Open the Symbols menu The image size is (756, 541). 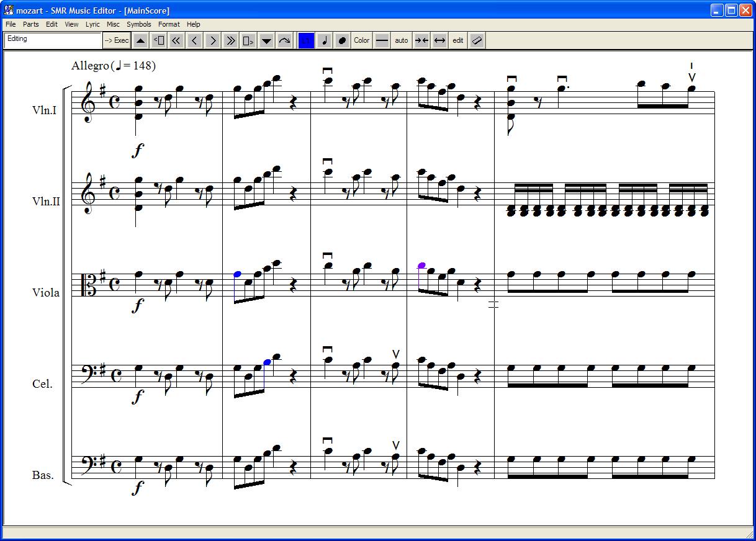click(138, 24)
